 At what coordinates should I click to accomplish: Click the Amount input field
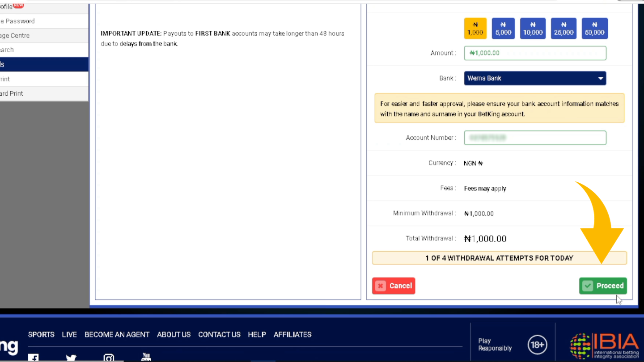535,53
